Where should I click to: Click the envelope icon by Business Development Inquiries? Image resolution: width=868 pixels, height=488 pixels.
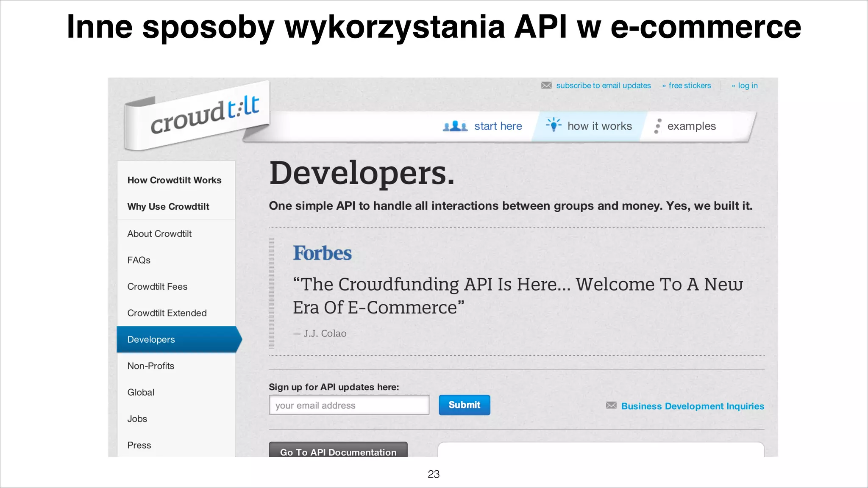611,405
